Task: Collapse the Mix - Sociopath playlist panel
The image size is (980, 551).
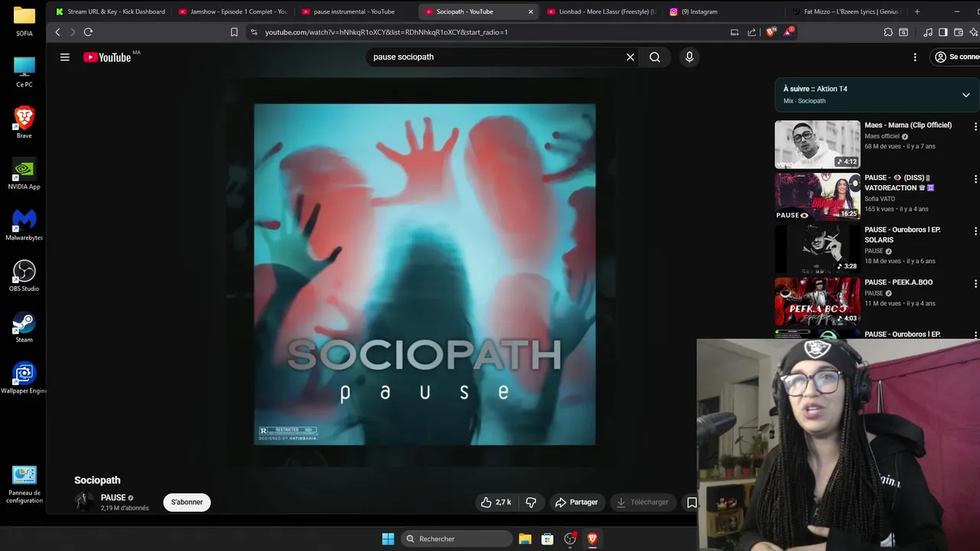Action: [966, 95]
